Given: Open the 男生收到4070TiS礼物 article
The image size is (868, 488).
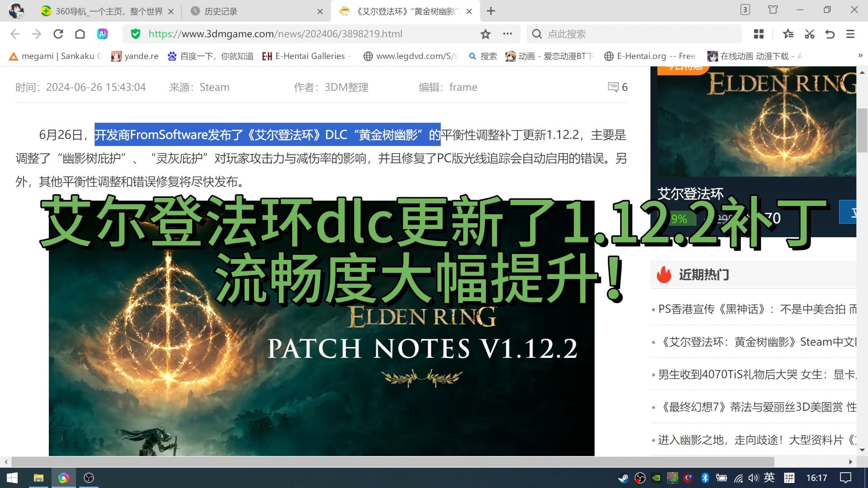Looking at the screenshot, I should pyautogui.click(x=757, y=375).
